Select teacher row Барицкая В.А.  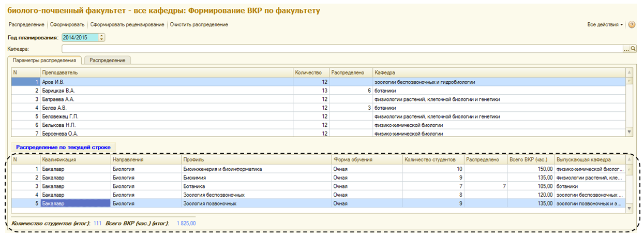[x=318, y=91]
